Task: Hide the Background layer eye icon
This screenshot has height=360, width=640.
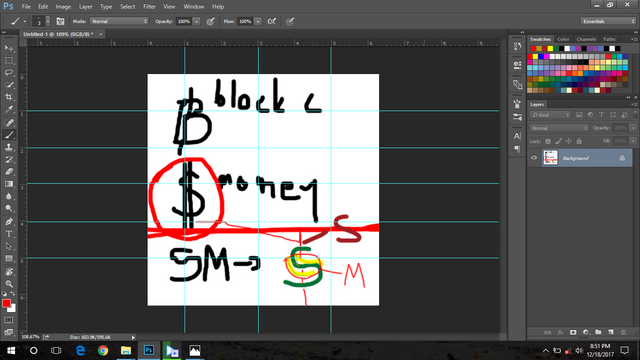Action: [x=534, y=158]
